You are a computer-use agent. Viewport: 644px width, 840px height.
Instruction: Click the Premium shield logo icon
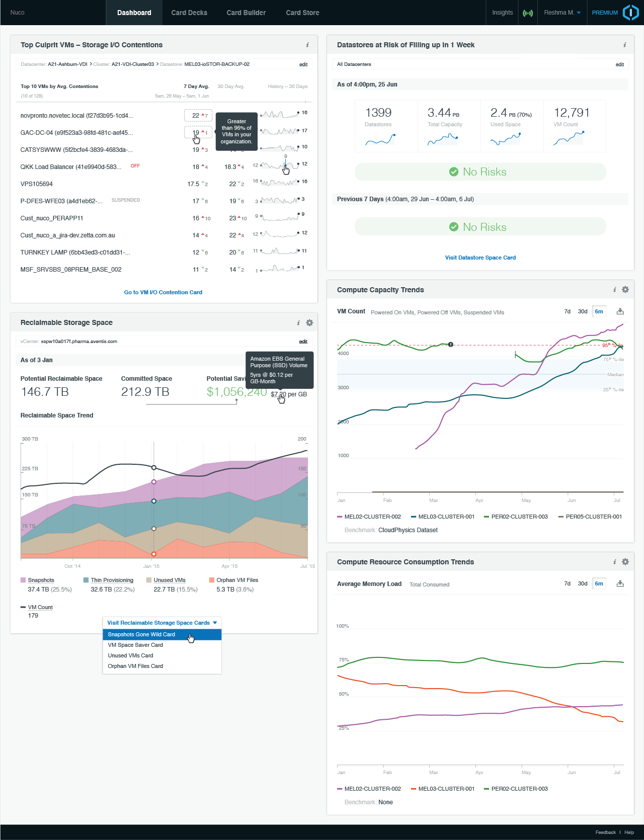click(630, 13)
